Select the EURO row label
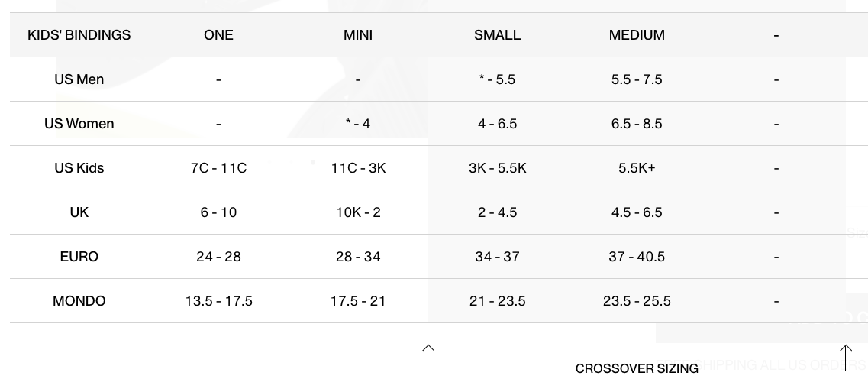 click(x=79, y=257)
